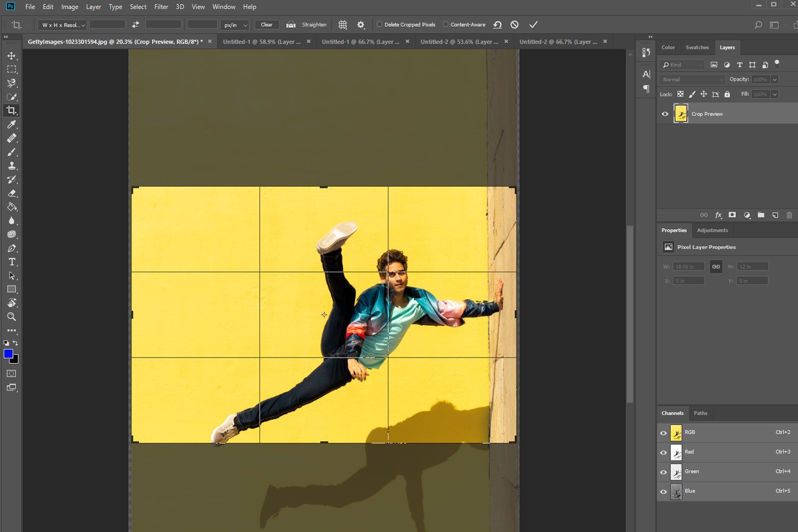Swap crop width and height values
798x532 pixels.
pyautogui.click(x=136, y=24)
